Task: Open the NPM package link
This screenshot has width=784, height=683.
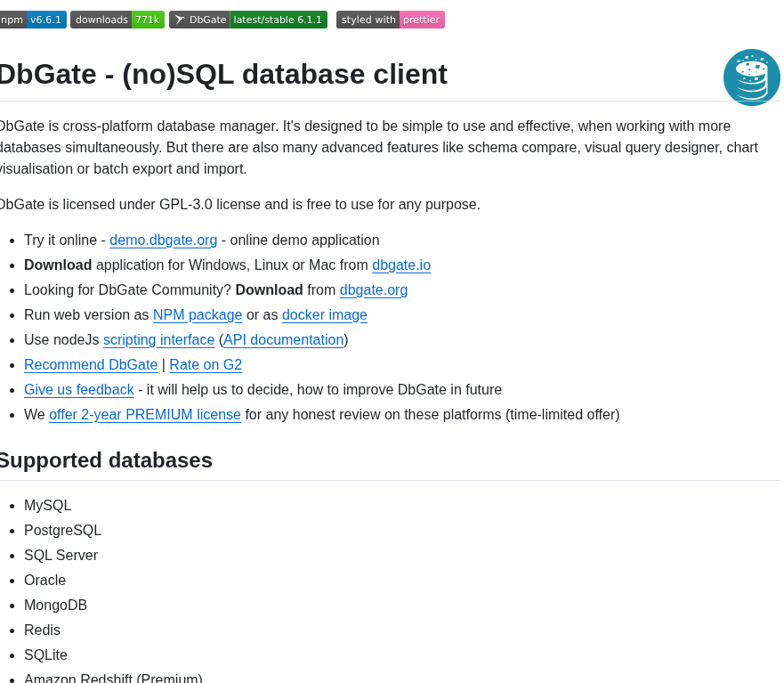Action: 198,315
